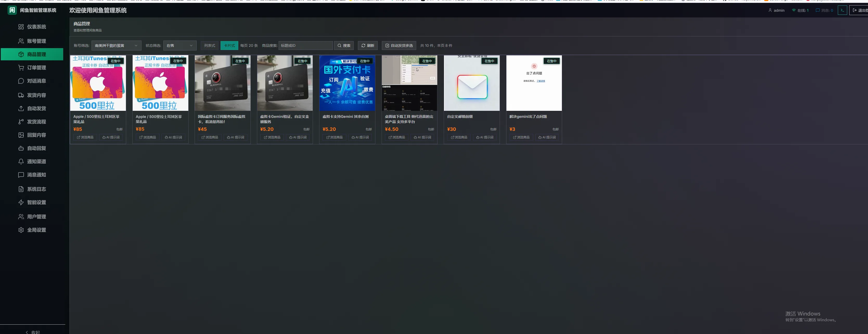Click AI 提示词 for 自定义邮箱前缀 item
This screenshot has height=334, width=868.
(x=485, y=138)
